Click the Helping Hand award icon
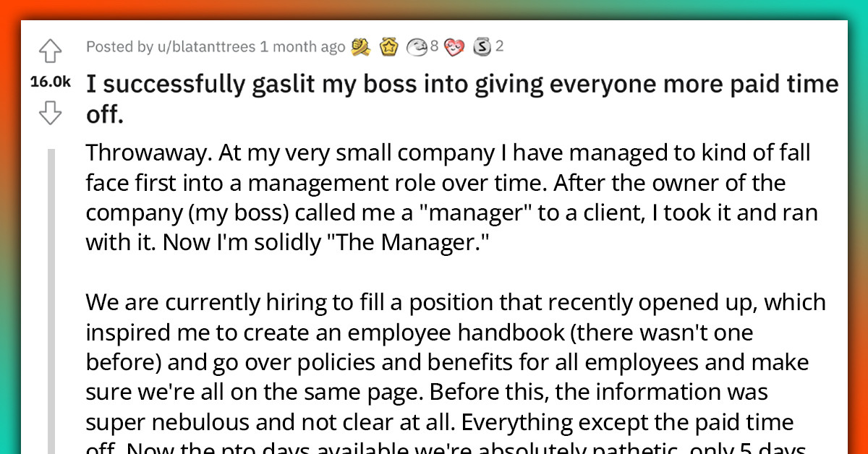This screenshot has height=454, width=868. [x=360, y=46]
